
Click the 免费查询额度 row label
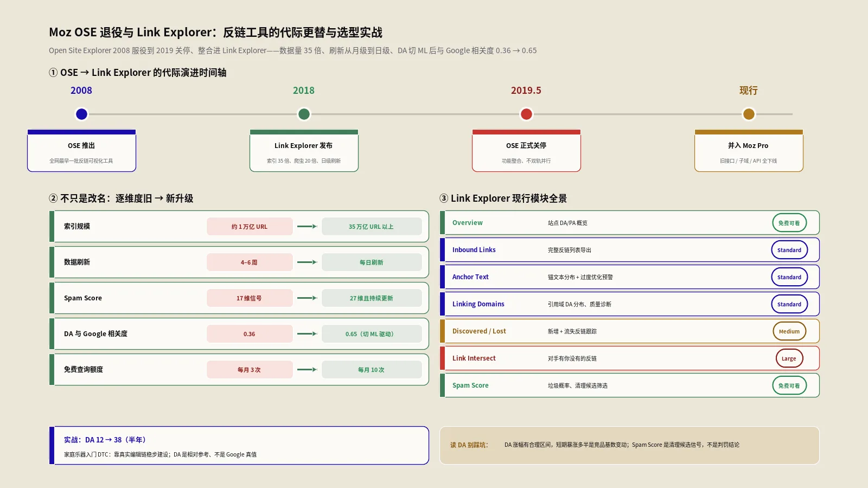click(84, 370)
